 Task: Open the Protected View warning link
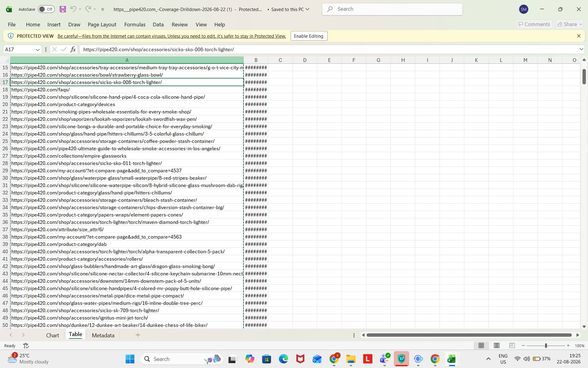click(172, 36)
